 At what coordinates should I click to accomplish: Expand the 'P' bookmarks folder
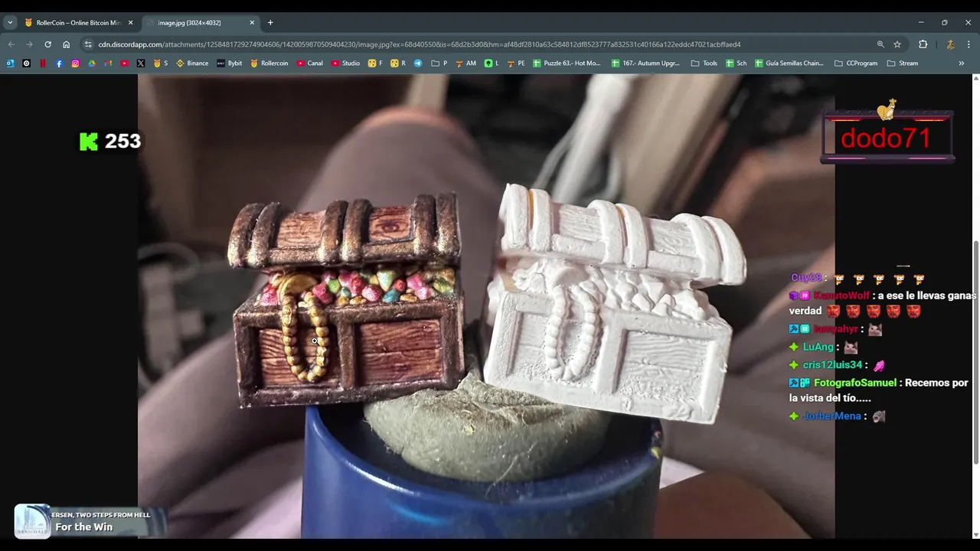pos(439,64)
